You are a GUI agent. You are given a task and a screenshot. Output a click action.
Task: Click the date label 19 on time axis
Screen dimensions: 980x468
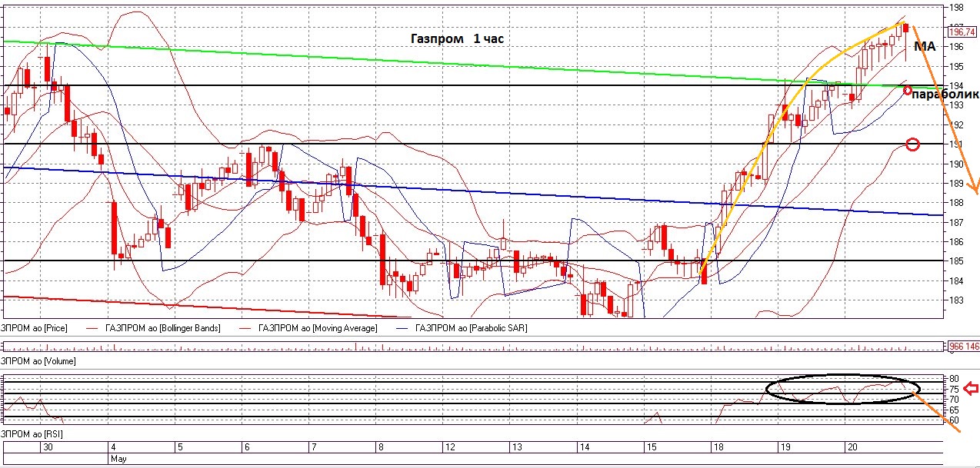tap(784, 446)
